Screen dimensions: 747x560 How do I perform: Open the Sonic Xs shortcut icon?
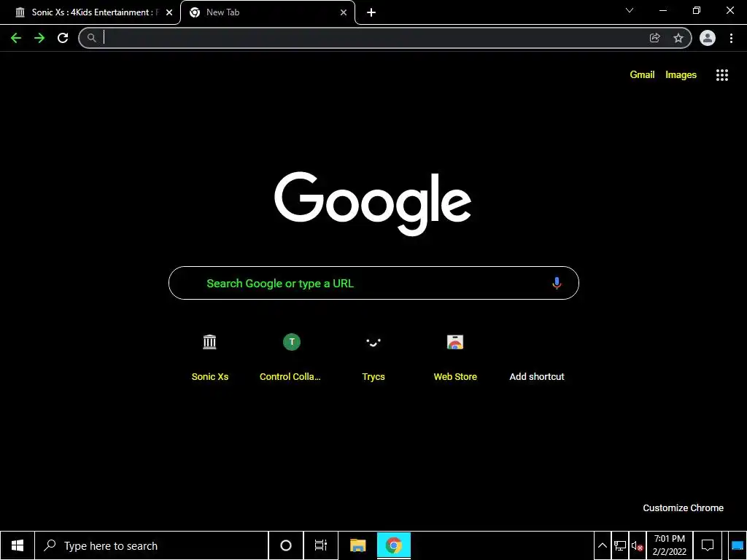pos(209,342)
